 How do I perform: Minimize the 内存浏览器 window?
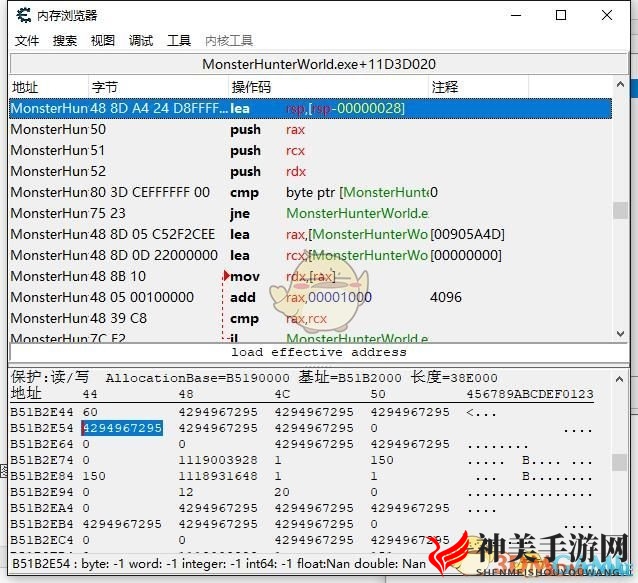coord(516,15)
